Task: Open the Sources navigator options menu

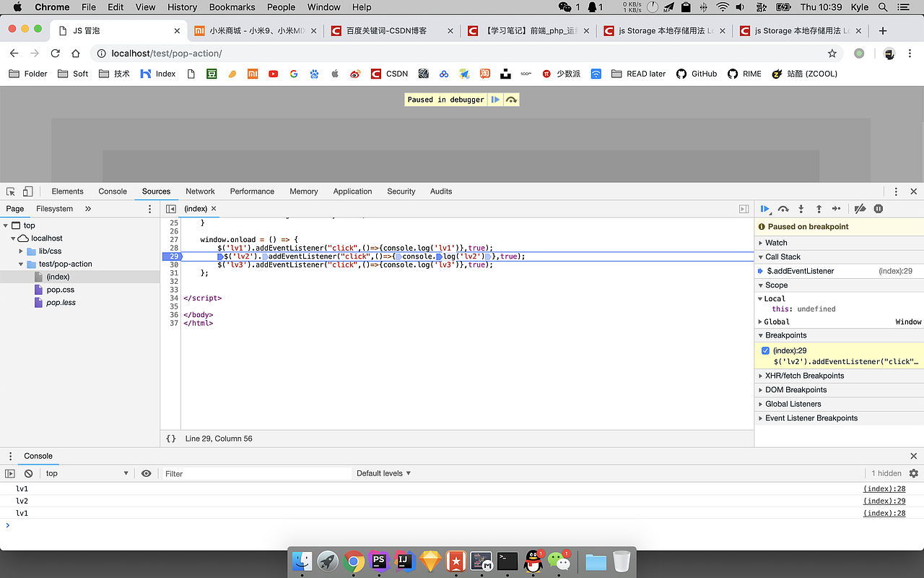Action: click(x=150, y=209)
